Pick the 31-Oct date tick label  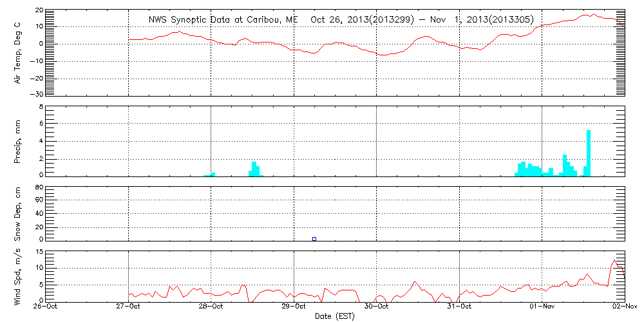pos(459,307)
